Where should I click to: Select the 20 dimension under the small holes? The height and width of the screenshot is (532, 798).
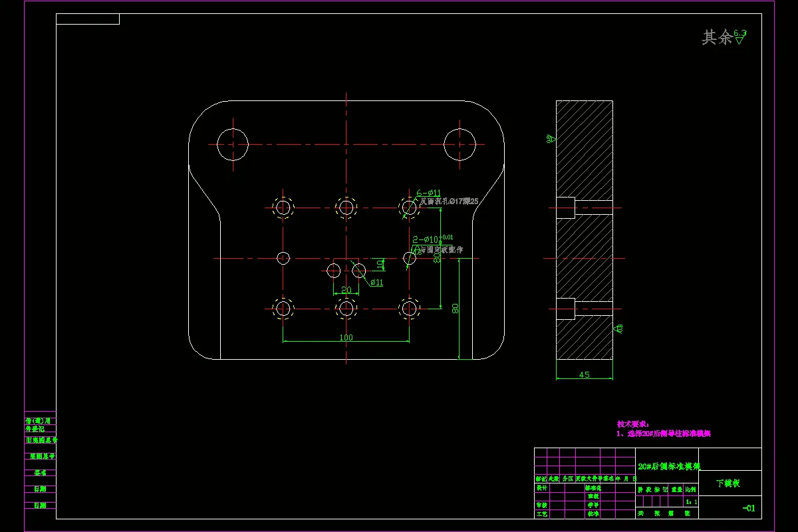pyautogui.click(x=346, y=290)
